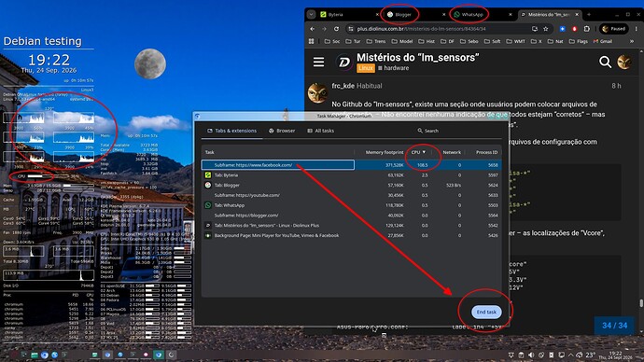644x362 pixels.
Task: Open the forum search magnifier
Action: 605,62
